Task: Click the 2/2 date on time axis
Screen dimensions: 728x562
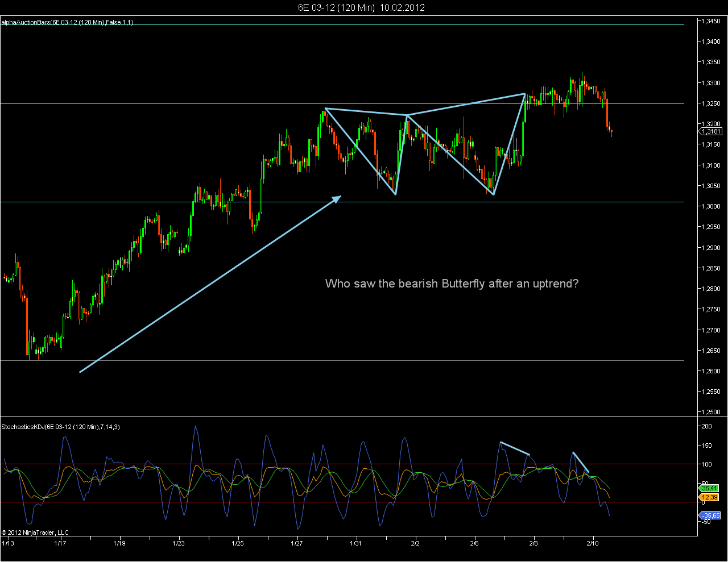Action: (415, 544)
